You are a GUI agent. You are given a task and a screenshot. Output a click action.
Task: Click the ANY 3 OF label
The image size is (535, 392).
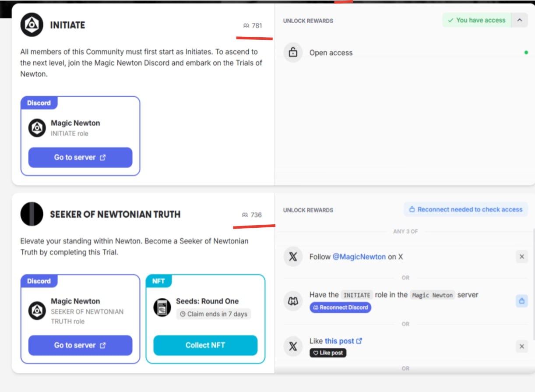coord(405,231)
